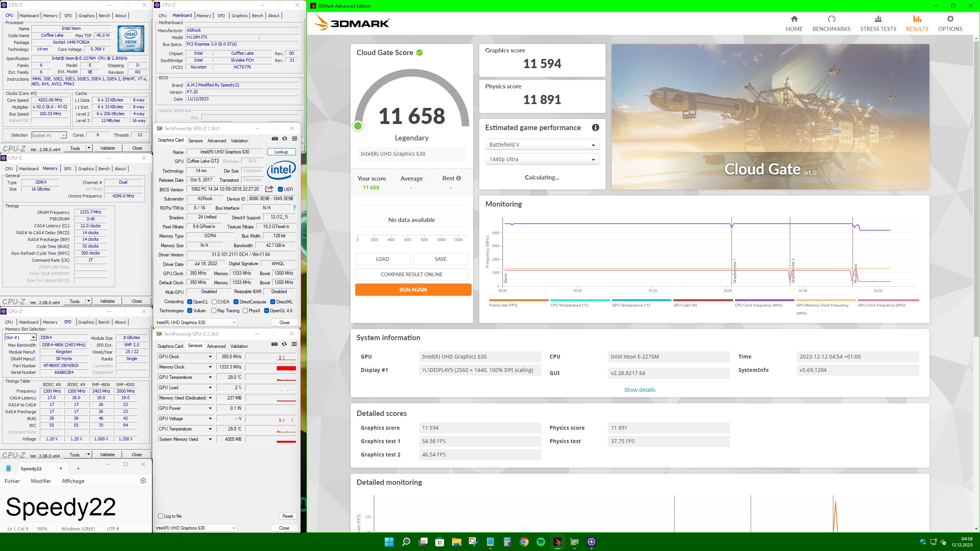Toggle the PhysX checkbox
Viewport: 980px width, 551px height.
click(245, 311)
